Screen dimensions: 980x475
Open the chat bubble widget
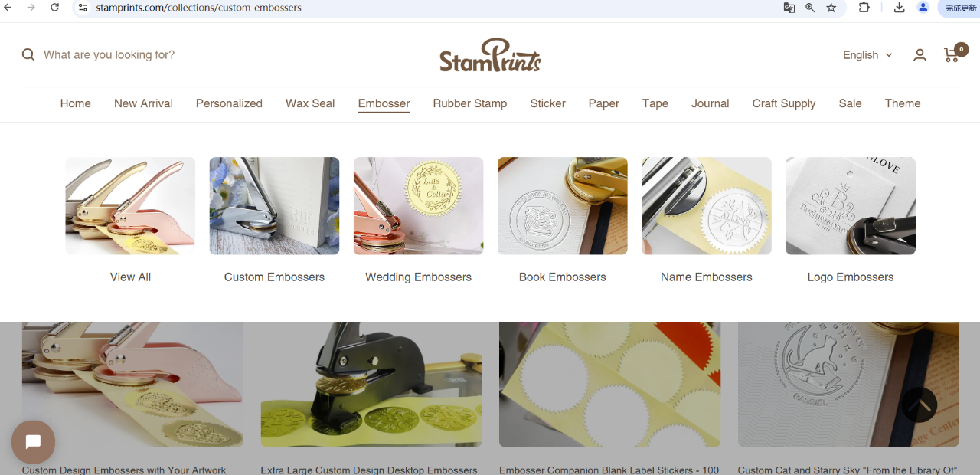33,442
